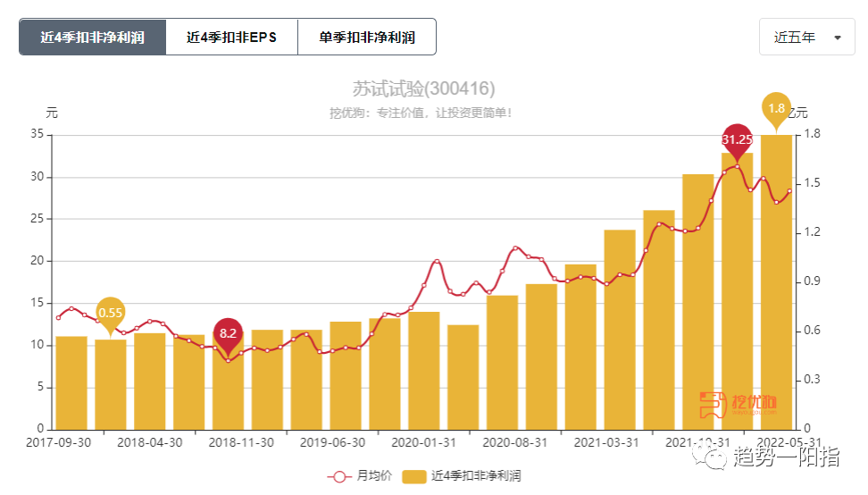Select the 近4季扣非净利润 tab
The image size is (868, 495).
[x=93, y=38]
